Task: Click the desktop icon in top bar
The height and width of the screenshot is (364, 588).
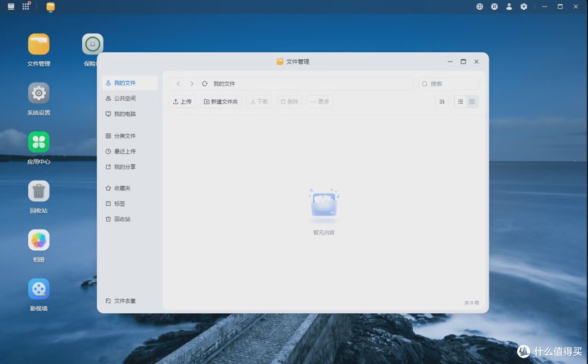Action: click(11, 7)
